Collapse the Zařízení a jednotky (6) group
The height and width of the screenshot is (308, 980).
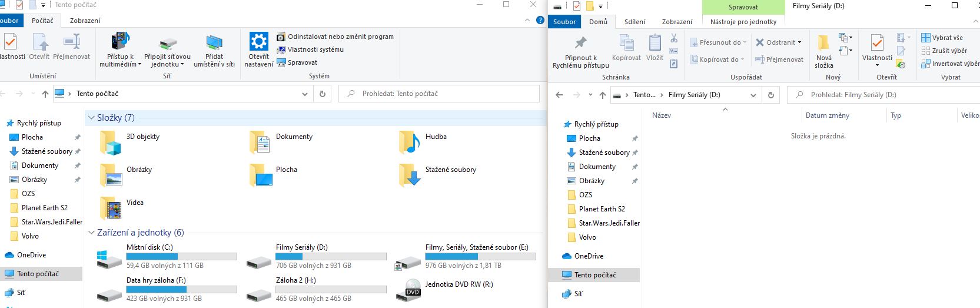click(x=91, y=233)
